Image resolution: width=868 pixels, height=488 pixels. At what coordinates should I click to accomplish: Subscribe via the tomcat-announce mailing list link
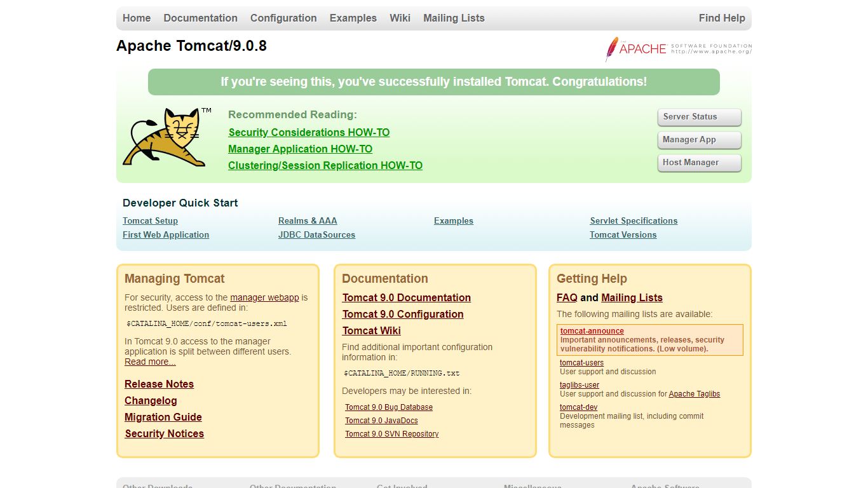pos(592,331)
